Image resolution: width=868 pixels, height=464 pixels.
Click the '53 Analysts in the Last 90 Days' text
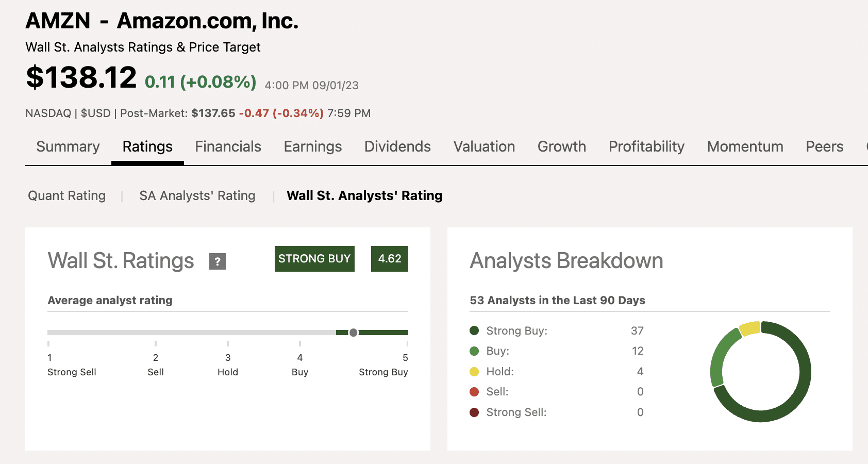557,301
